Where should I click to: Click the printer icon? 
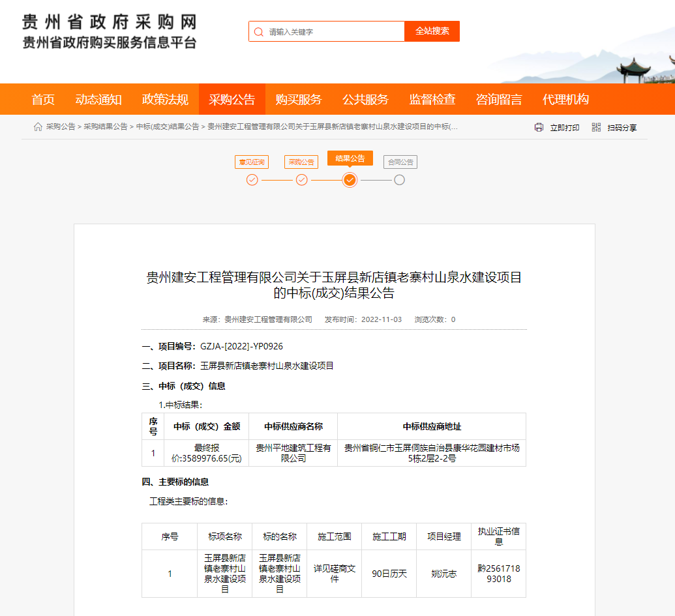pyautogui.click(x=539, y=127)
